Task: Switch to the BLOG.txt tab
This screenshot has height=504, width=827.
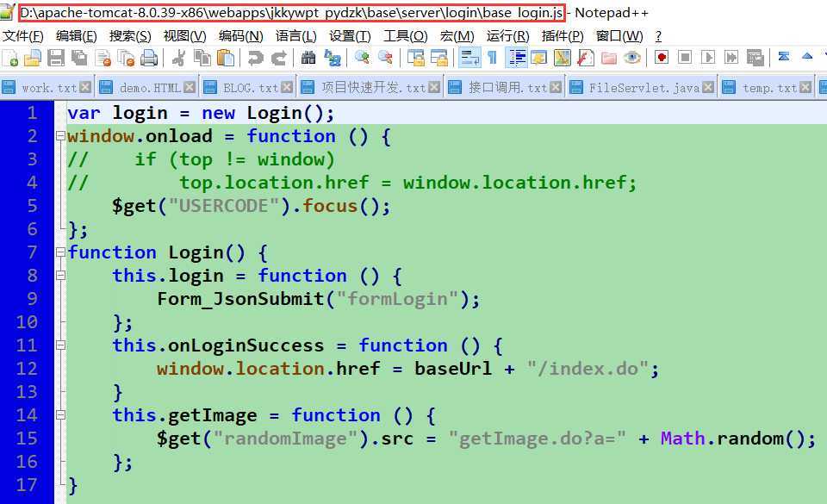Action: tap(247, 88)
